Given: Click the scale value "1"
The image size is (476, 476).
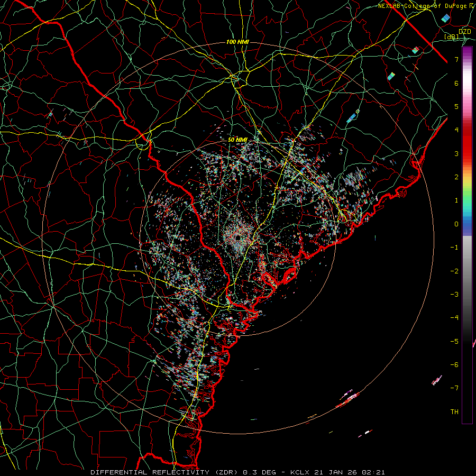Looking at the screenshot, I should coord(456,200).
